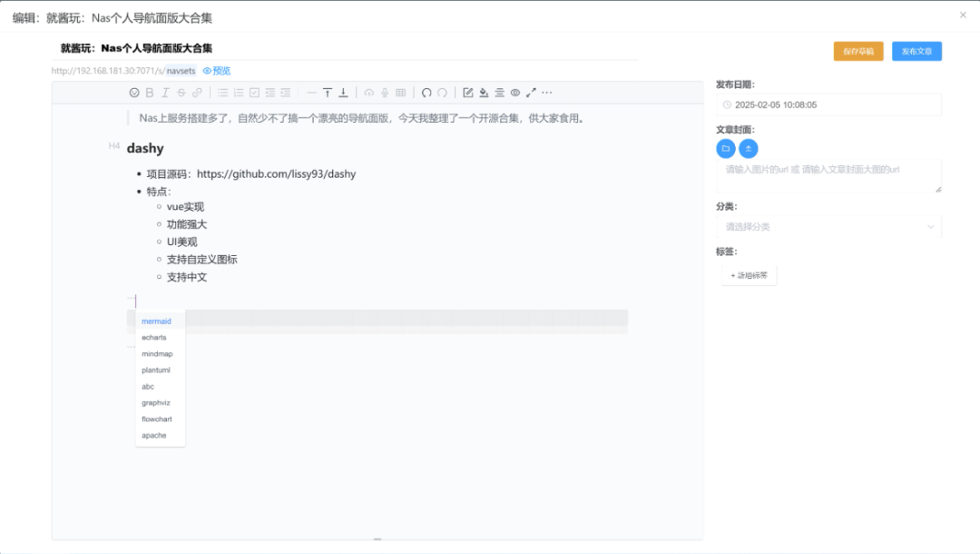Switch the editor's editing mode
This screenshot has height=554, width=980.
tap(468, 93)
